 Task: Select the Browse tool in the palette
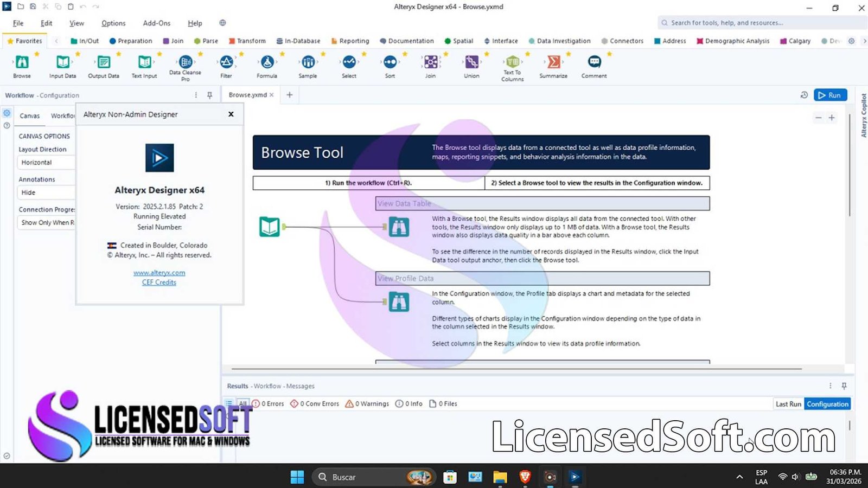(21, 65)
